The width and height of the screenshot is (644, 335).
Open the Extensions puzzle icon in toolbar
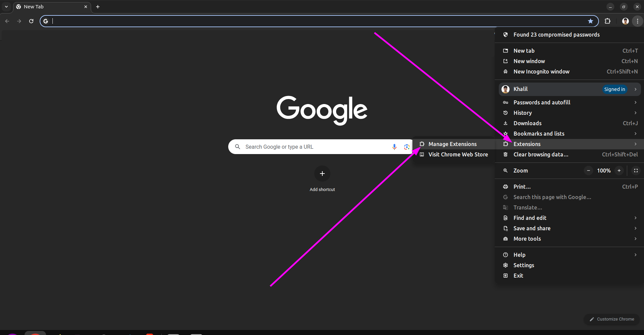[607, 21]
